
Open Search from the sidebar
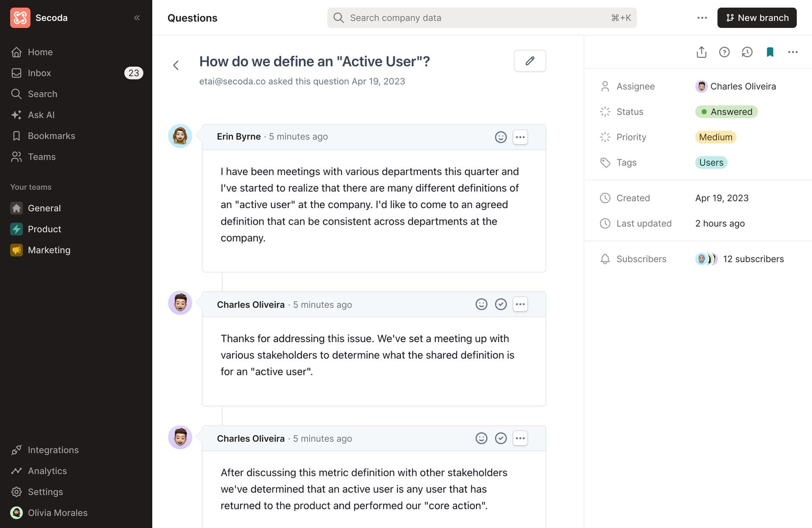pyautogui.click(x=42, y=94)
